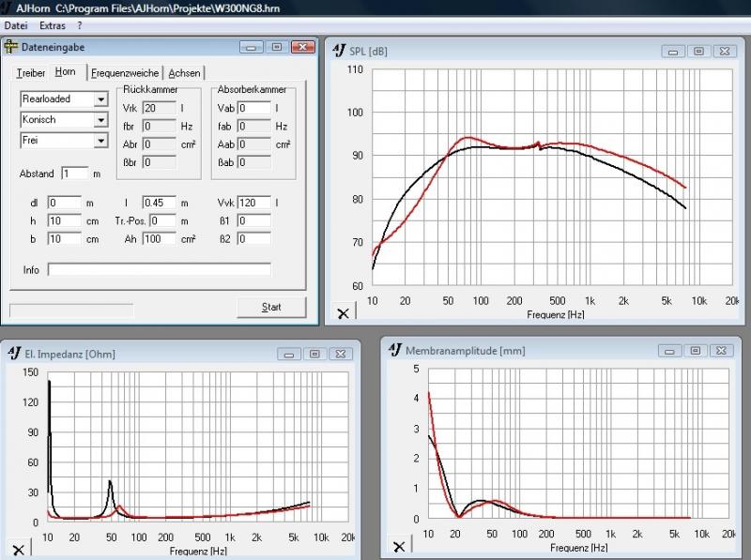
Task: Expand the Frei dropdown
Action: click(x=100, y=141)
